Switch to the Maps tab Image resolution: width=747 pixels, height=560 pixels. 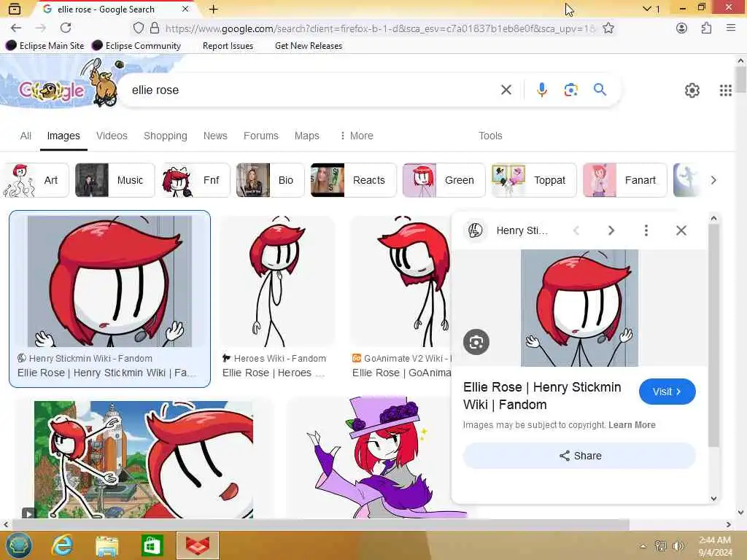coord(307,136)
